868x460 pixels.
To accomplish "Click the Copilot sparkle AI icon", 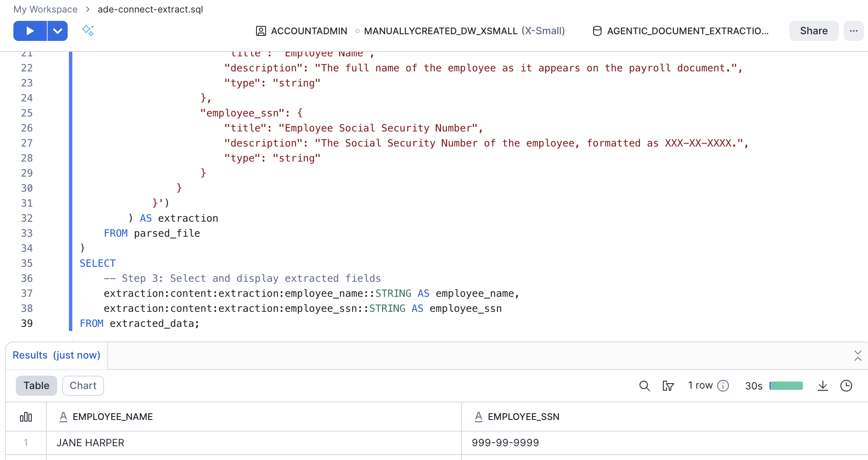I will 88,30.
